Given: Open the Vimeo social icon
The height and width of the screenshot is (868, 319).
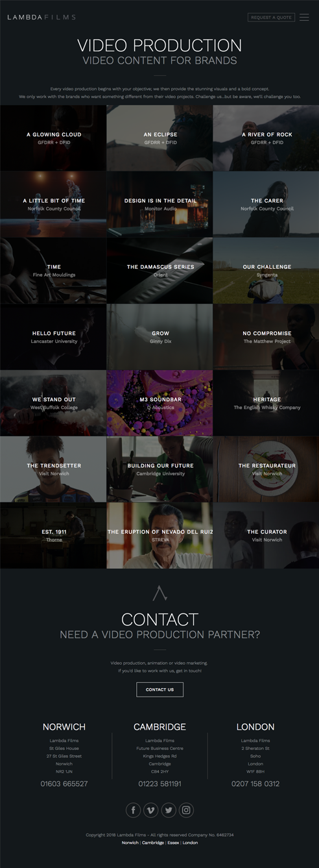Looking at the screenshot, I should (x=151, y=810).
